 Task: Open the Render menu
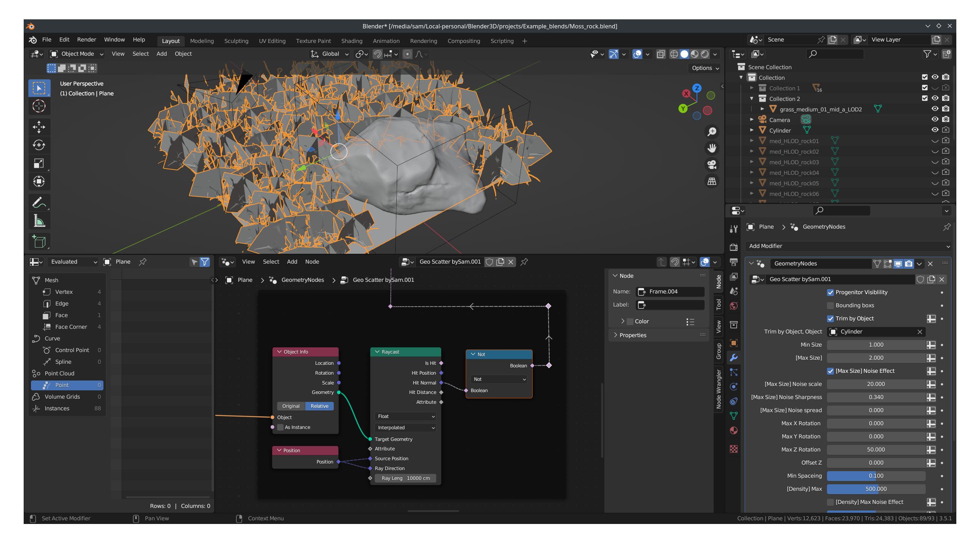point(86,40)
